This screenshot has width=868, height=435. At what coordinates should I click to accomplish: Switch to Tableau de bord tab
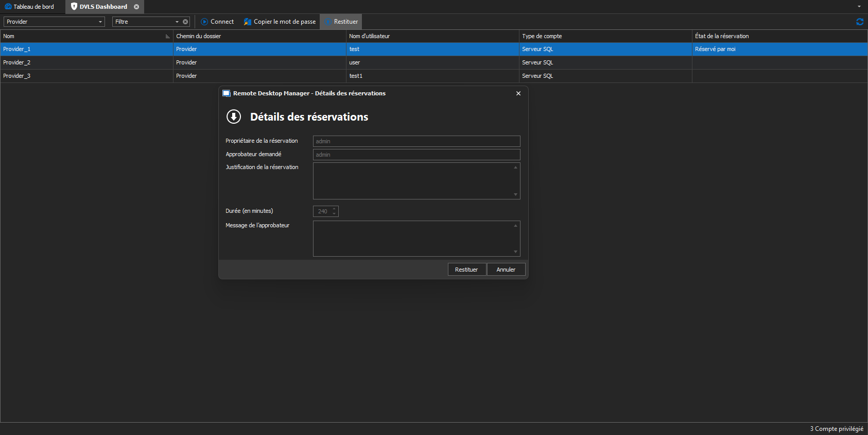point(33,7)
